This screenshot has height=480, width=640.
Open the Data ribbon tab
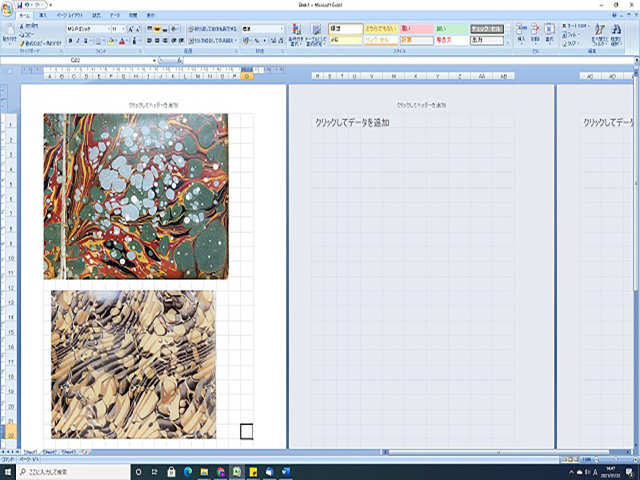115,16
